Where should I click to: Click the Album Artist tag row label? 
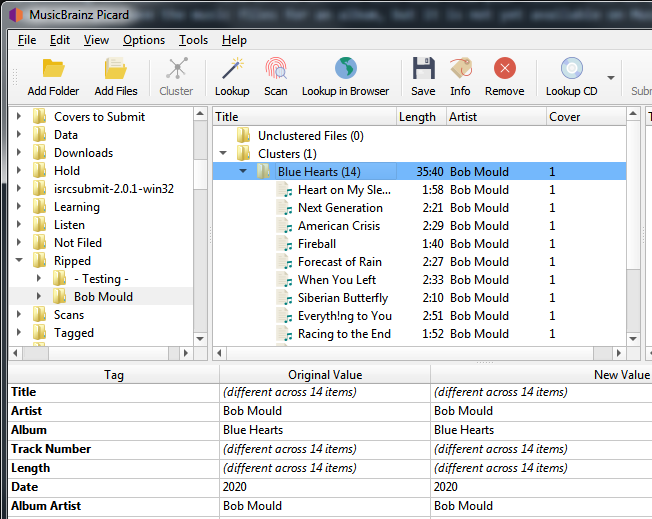tap(46, 506)
